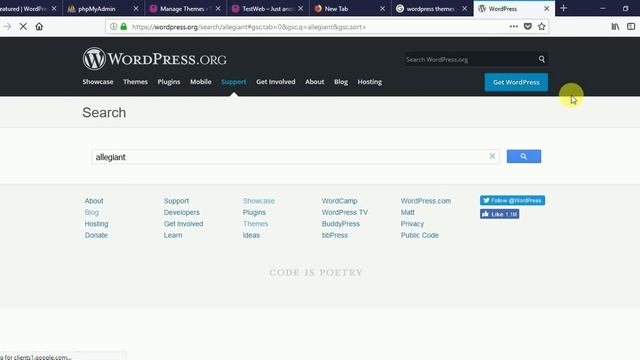The width and height of the screenshot is (640, 360).
Task: Click the blue search submit button
Action: 524,156
